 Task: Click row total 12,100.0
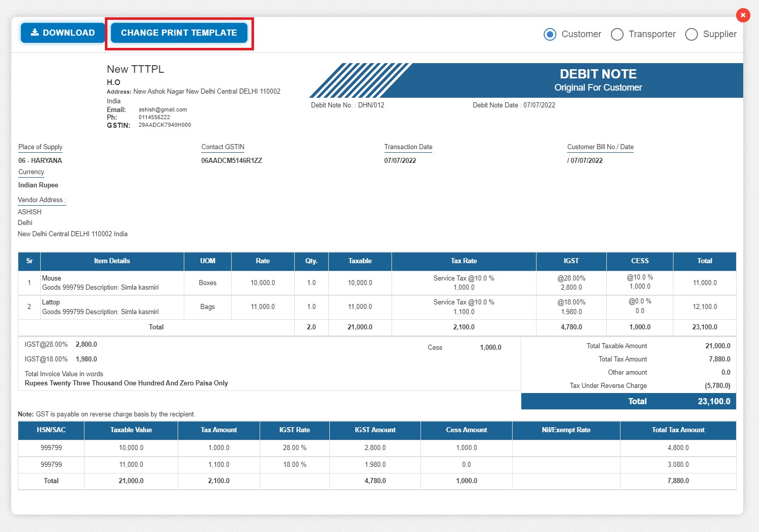(x=705, y=306)
